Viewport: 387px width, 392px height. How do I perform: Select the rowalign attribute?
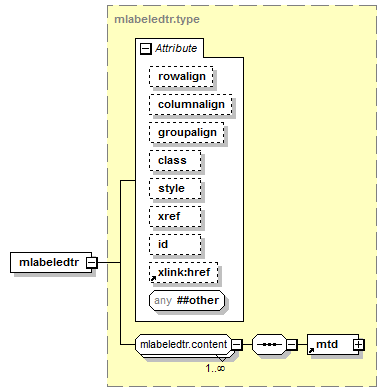pos(181,77)
